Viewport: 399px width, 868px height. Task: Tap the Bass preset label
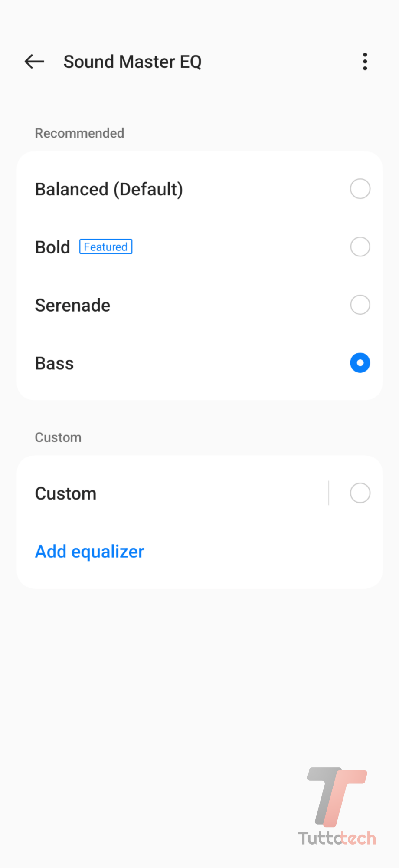click(54, 363)
